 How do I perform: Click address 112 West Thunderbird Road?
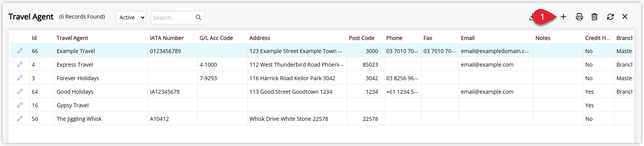296,65
